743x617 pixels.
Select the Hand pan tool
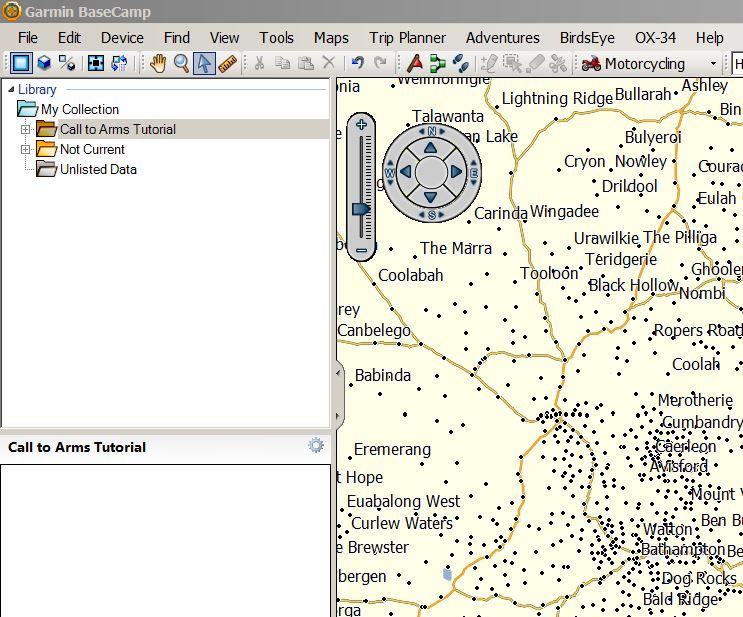coord(158,63)
